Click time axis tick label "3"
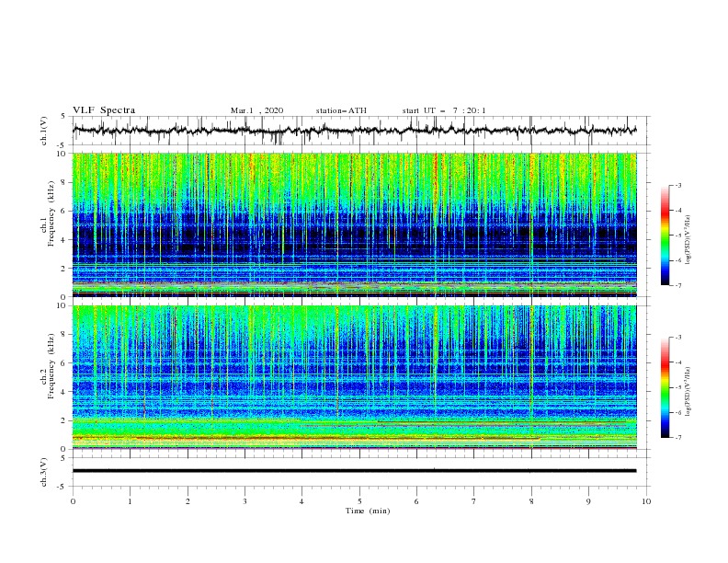Viewport: 728px width, 563px height. point(245,501)
